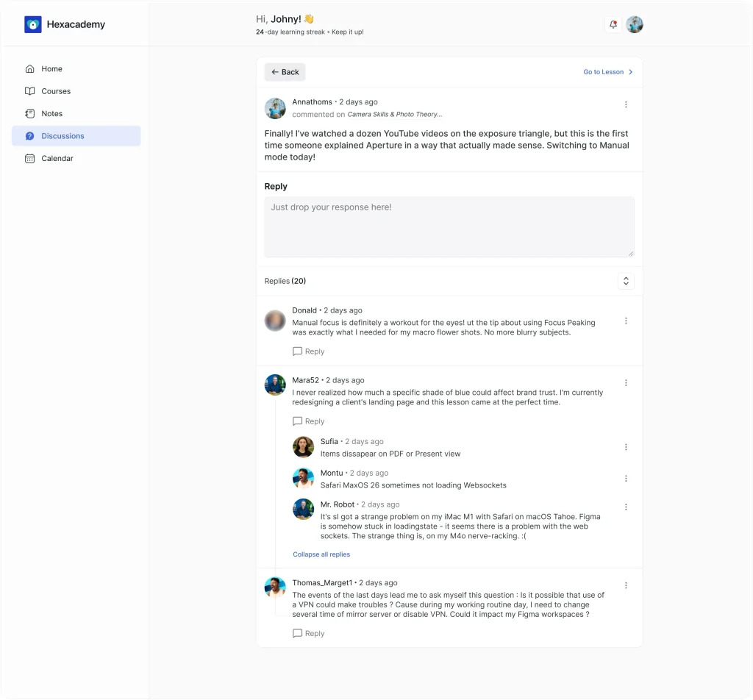This screenshot has height=700, width=753.
Task: Click Donald's blurred avatar
Action: coord(275,321)
